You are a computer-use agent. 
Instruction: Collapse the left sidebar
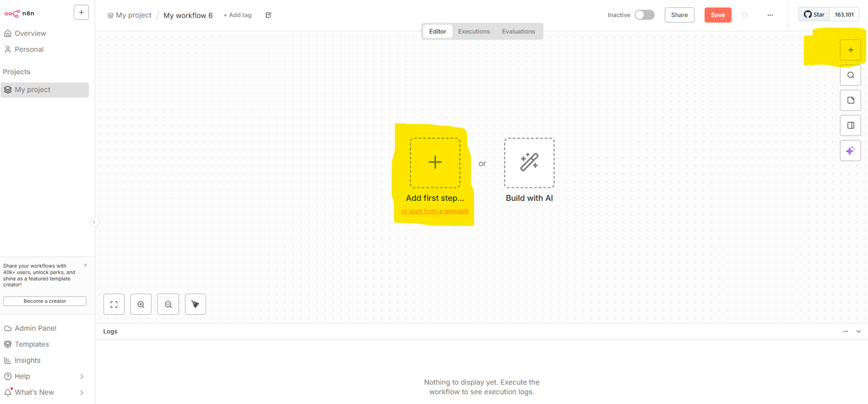click(x=94, y=222)
